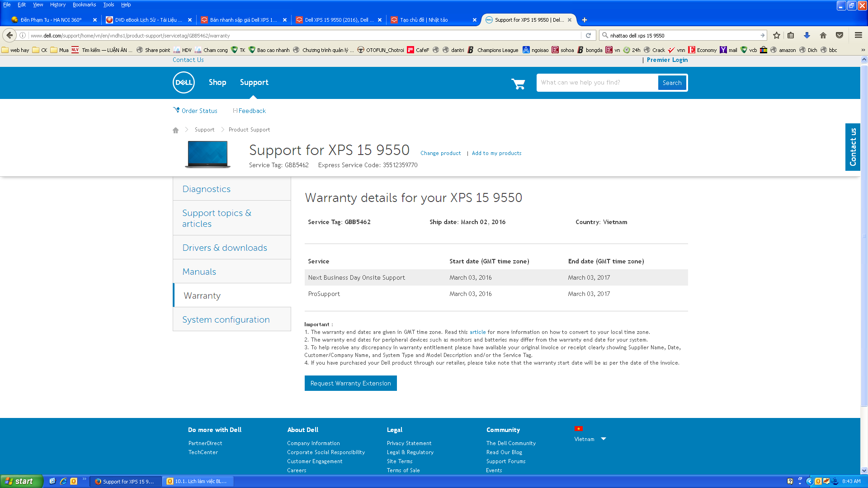Open the Feedback link
Screen dimensions: 868x488
(x=249, y=111)
